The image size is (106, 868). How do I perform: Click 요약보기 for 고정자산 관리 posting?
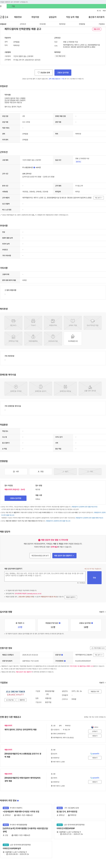[x=95, y=732]
